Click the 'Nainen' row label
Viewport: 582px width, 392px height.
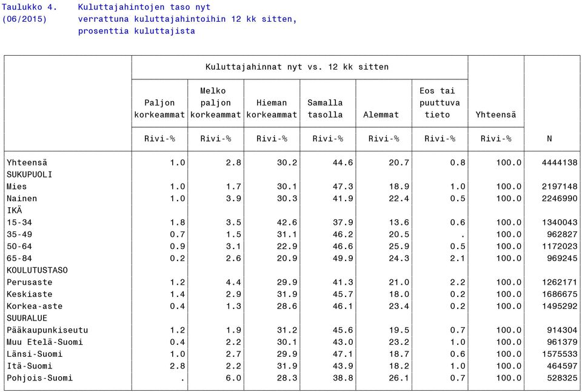(22, 198)
